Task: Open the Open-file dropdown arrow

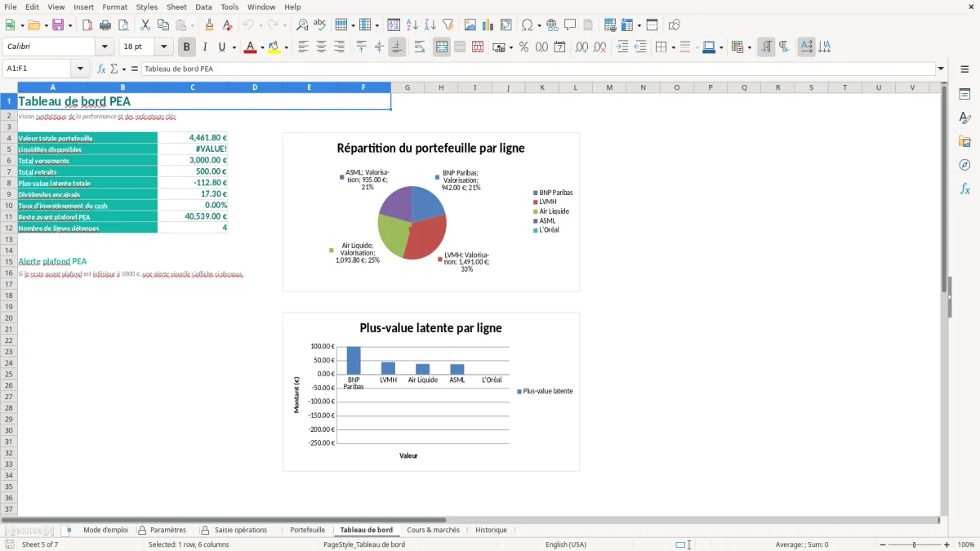Action: pyautogui.click(x=45, y=25)
